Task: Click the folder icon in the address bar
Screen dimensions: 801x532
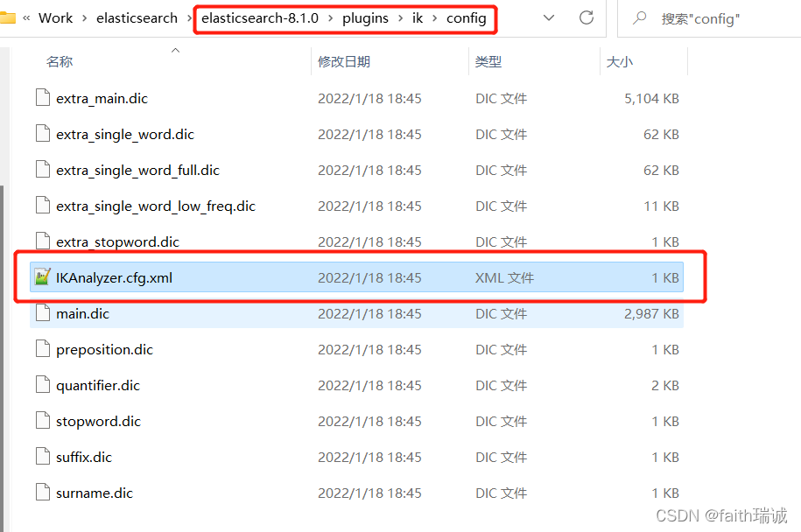Action: (8, 18)
